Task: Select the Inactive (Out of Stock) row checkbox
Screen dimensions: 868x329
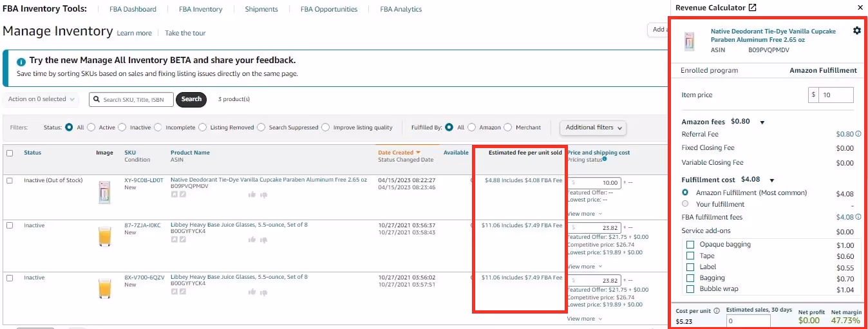Action: pyautogui.click(x=10, y=181)
